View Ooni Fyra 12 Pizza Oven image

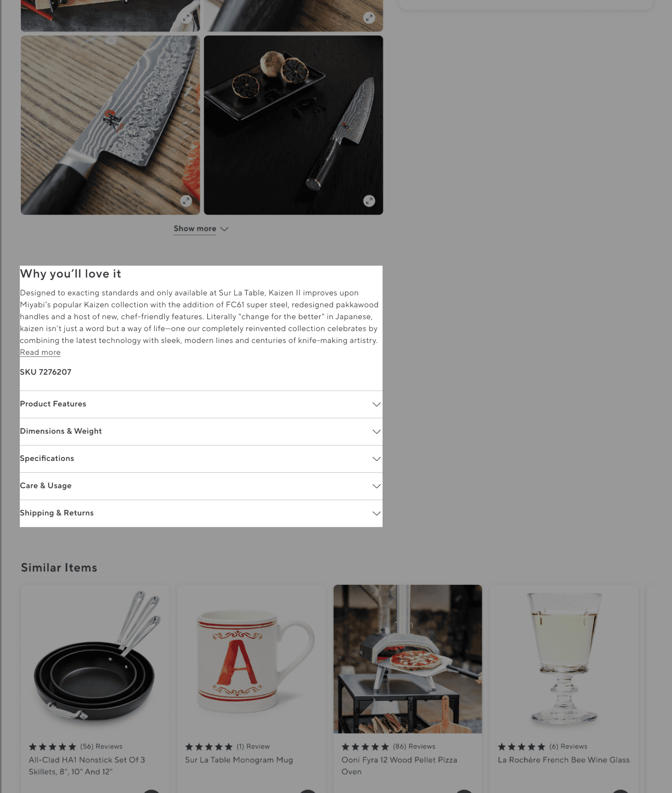(x=408, y=659)
